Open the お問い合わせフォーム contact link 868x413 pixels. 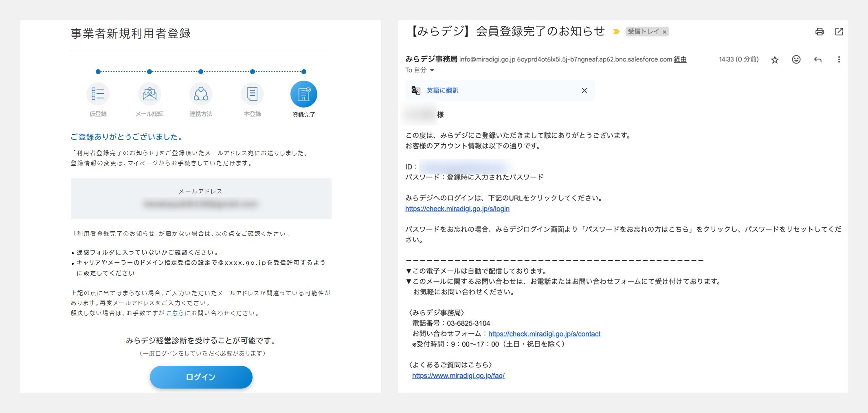click(x=544, y=334)
